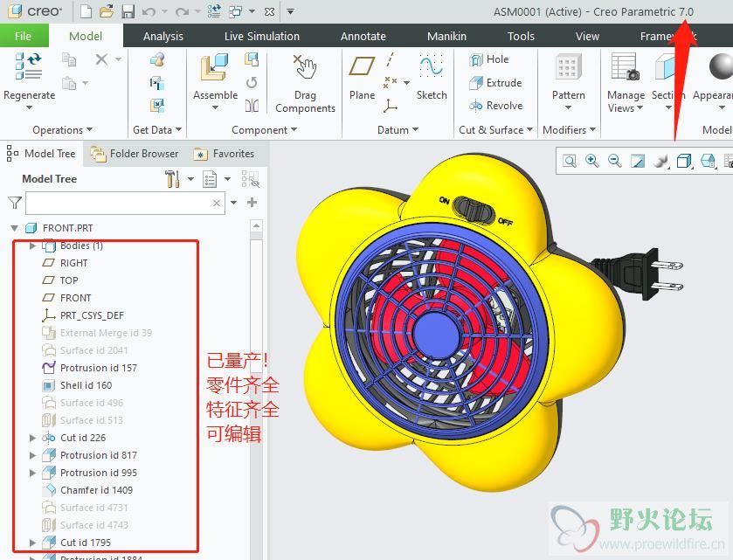Open the Cut & Surface group dropdown

(495, 130)
